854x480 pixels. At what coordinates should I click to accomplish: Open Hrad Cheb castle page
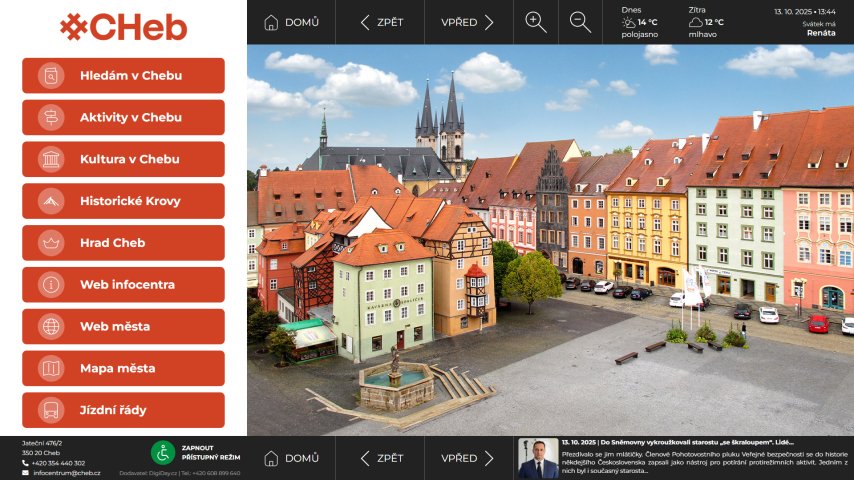123,243
